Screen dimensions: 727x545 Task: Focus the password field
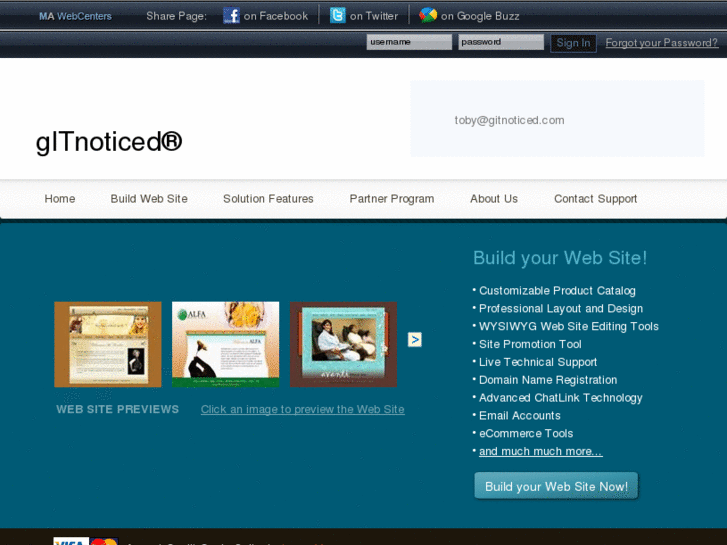click(501, 42)
